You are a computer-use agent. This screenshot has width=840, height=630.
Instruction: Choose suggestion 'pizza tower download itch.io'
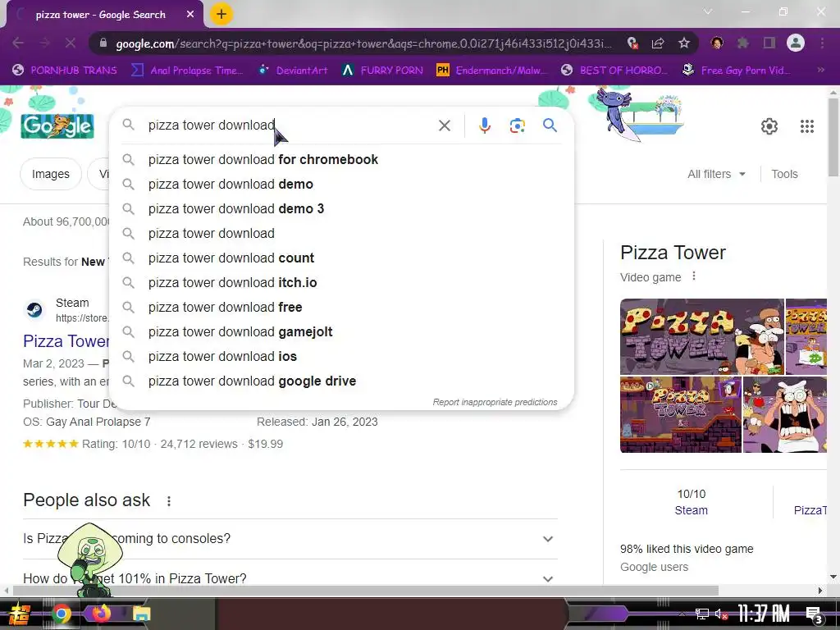coord(341,283)
